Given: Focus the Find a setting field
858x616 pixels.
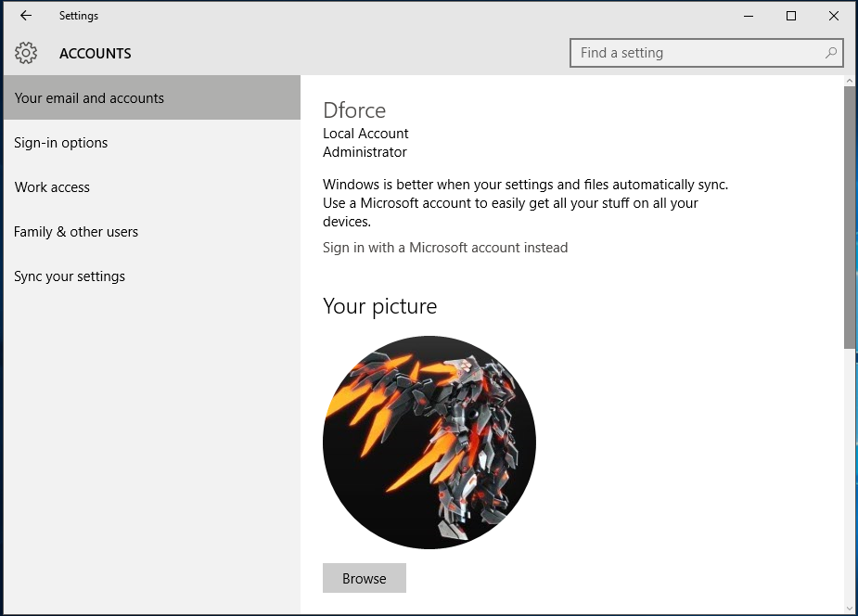Looking at the screenshot, I should click(x=706, y=53).
